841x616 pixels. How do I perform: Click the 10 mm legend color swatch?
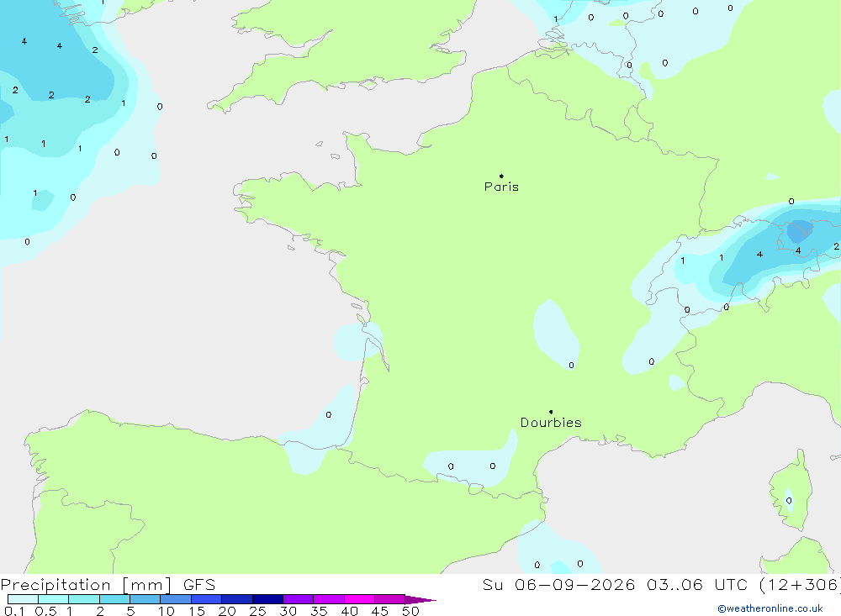pyautogui.click(x=176, y=599)
